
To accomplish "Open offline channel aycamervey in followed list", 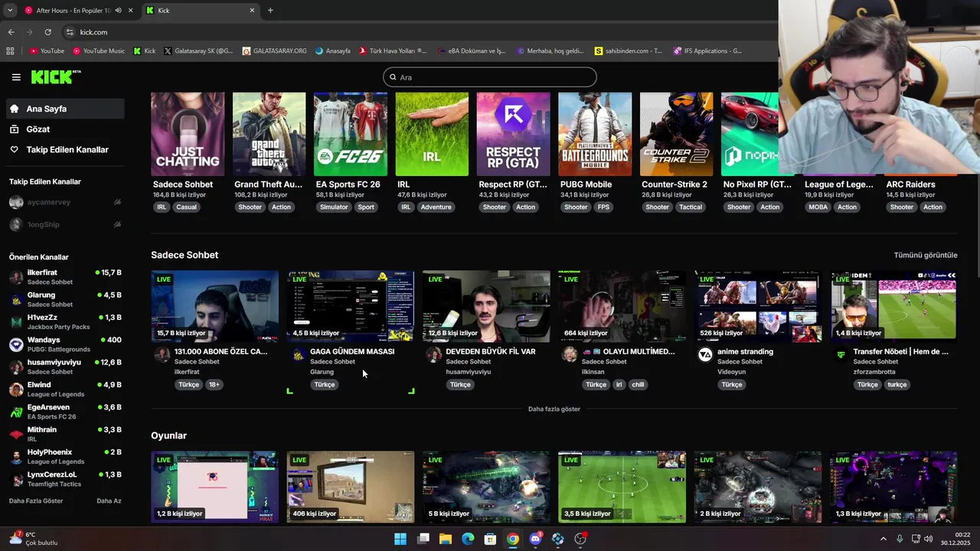I will [x=65, y=202].
